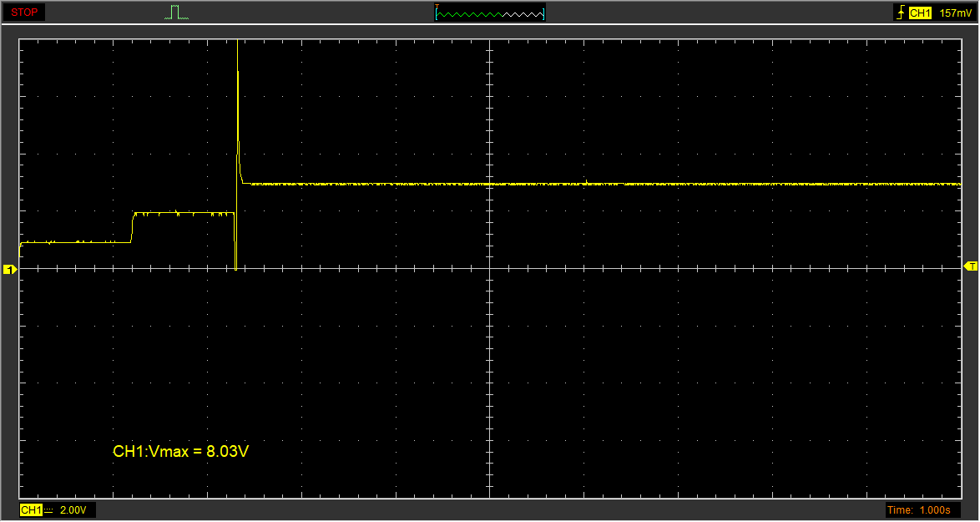The image size is (980, 522).
Task: Click the rising edge trigger icon
Action: pyautogui.click(x=901, y=13)
